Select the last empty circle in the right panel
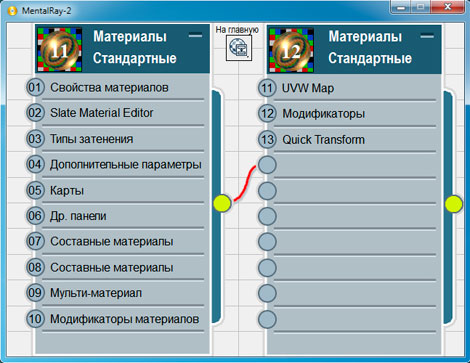The image size is (470, 363). pos(267,319)
